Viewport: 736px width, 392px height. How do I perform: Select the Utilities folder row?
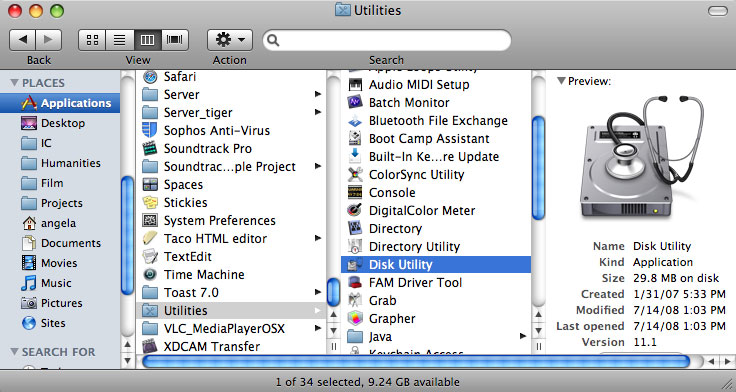click(x=230, y=310)
